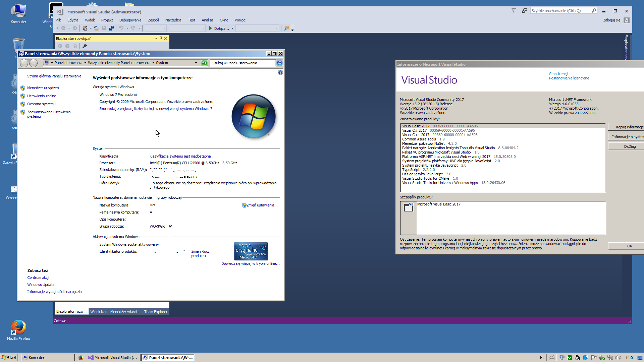
Task: Open the Narzędzia menu
Action: (173, 20)
